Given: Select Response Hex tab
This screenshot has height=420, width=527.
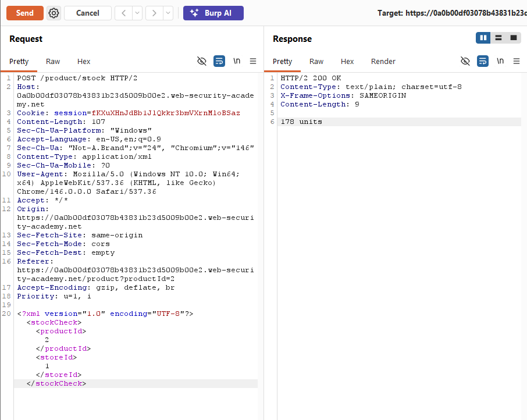Looking at the screenshot, I should (x=347, y=62).
